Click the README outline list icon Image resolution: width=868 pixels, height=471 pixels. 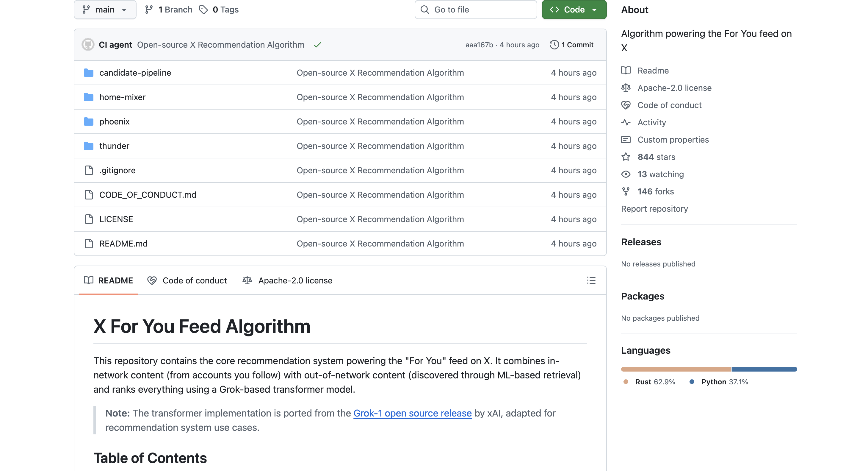click(x=591, y=280)
